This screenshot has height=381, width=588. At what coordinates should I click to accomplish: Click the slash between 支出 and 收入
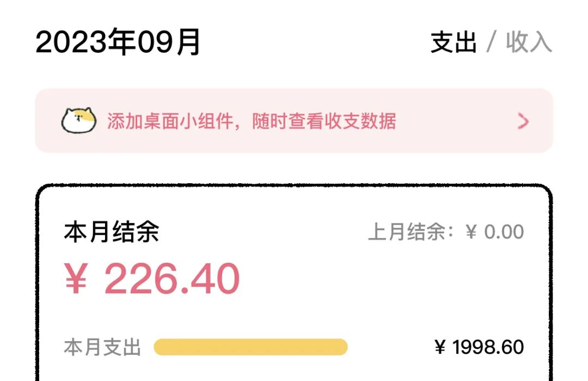[x=491, y=42]
